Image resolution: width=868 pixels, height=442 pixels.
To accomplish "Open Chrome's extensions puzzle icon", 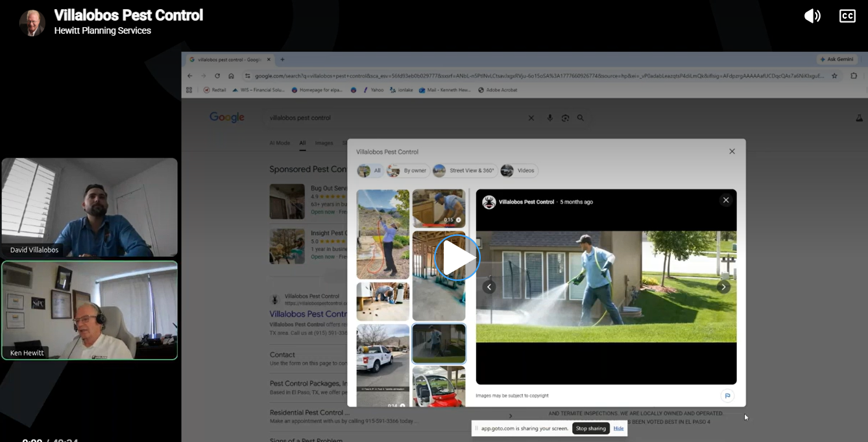I will [854, 75].
